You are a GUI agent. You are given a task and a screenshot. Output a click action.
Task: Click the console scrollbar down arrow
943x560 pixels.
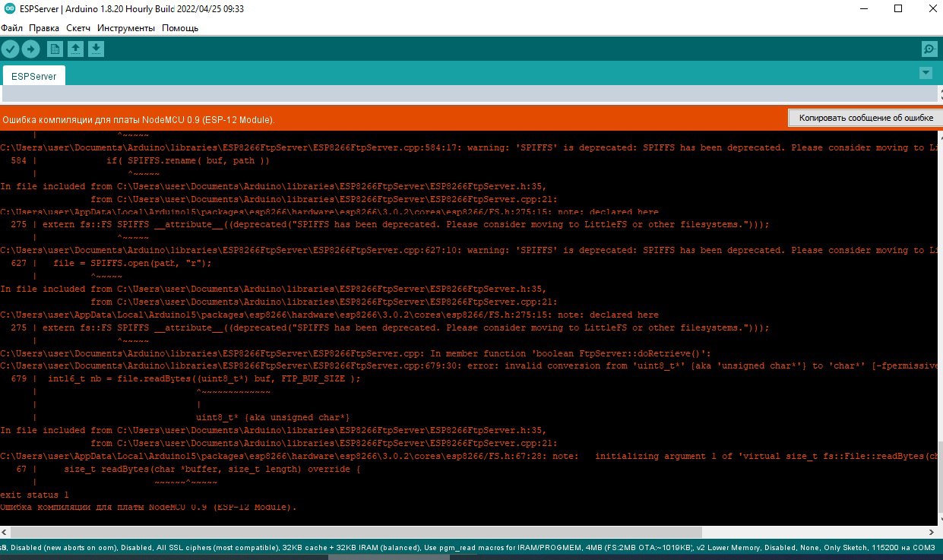click(940, 520)
